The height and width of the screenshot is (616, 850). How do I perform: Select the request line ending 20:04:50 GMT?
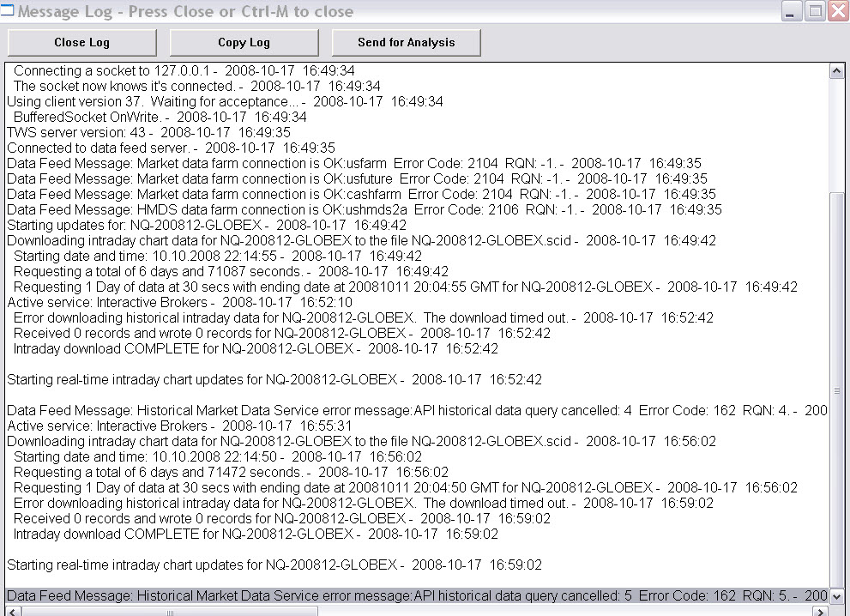tap(406, 488)
